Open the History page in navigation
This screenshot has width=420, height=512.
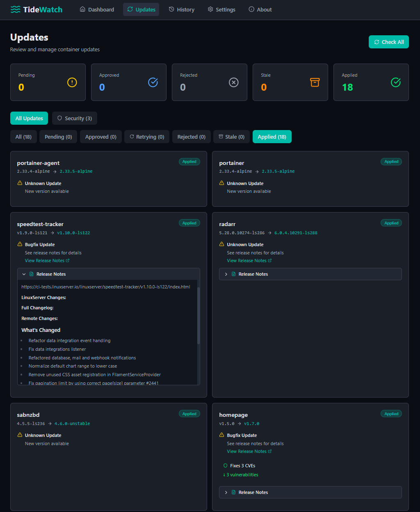pyautogui.click(x=182, y=9)
